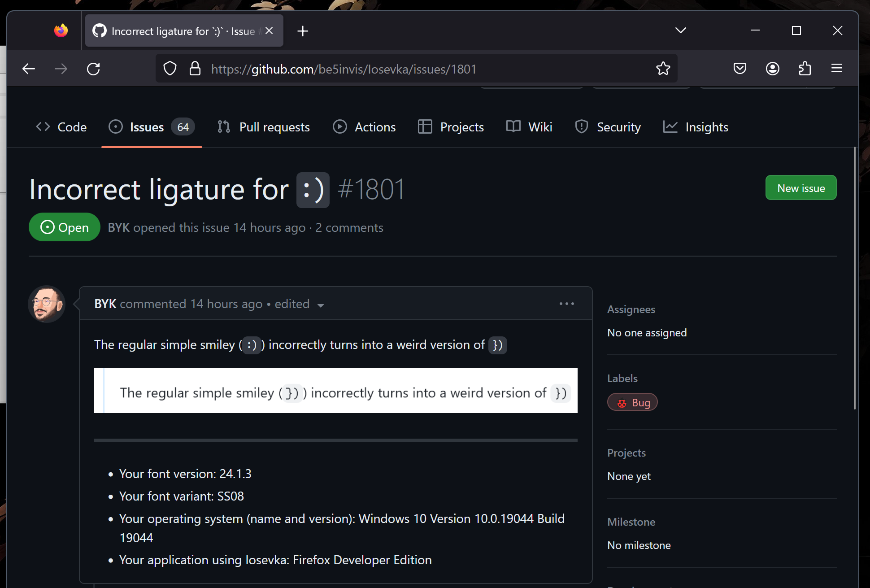This screenshot has height=588, width=870.
Task: Open the Firefox application menu
Action: click(x=836, y=68)
